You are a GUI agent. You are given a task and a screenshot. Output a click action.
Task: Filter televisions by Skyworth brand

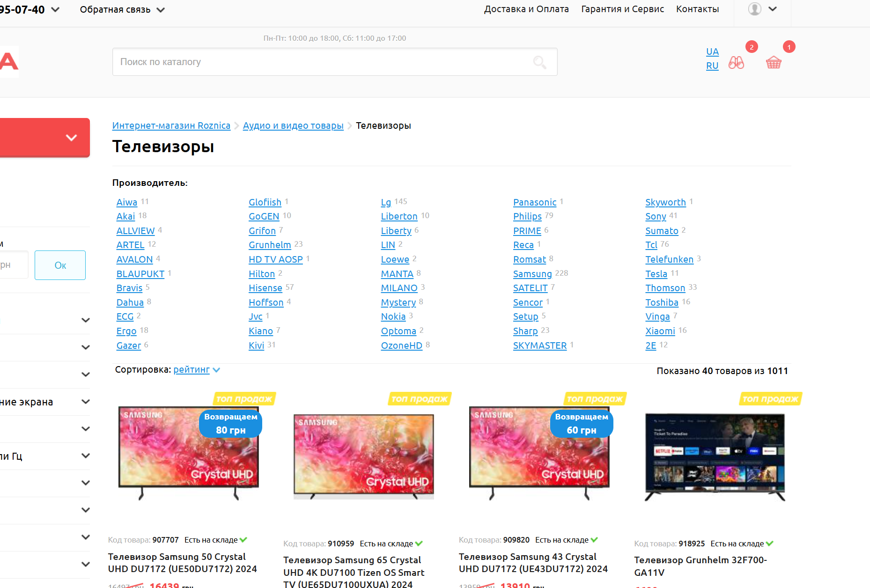point(665,202)
